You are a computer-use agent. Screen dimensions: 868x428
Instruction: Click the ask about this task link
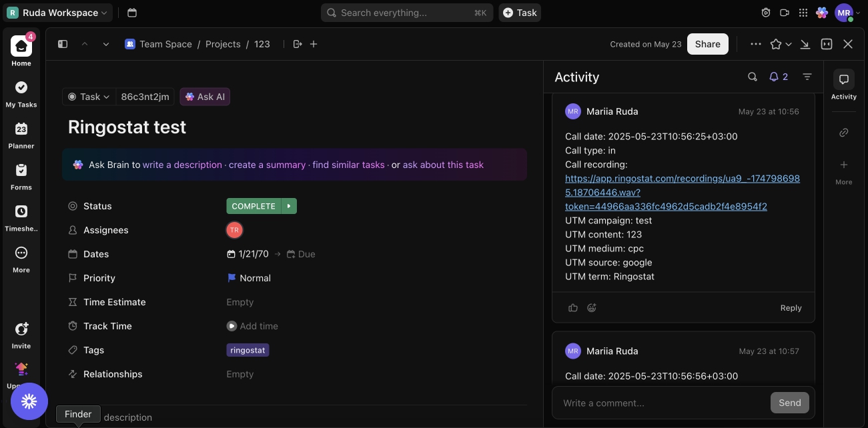coord(443,165)
